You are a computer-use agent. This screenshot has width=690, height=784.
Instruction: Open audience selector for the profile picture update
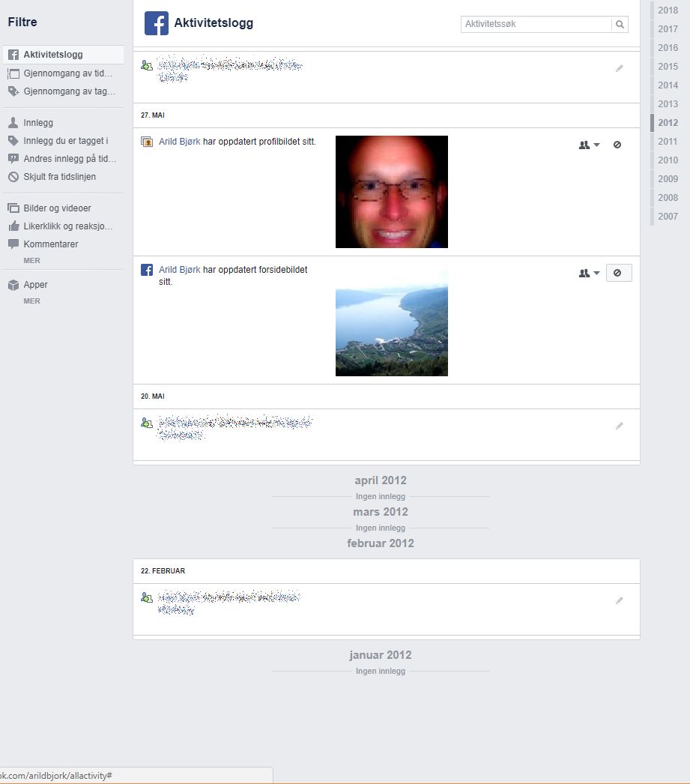tap(589, 145)
